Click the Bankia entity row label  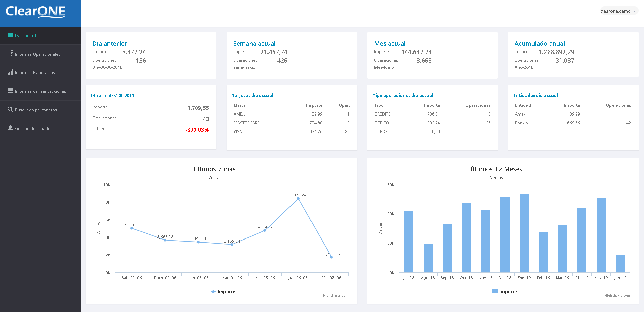pyautogui.click(x=521, y=123)
